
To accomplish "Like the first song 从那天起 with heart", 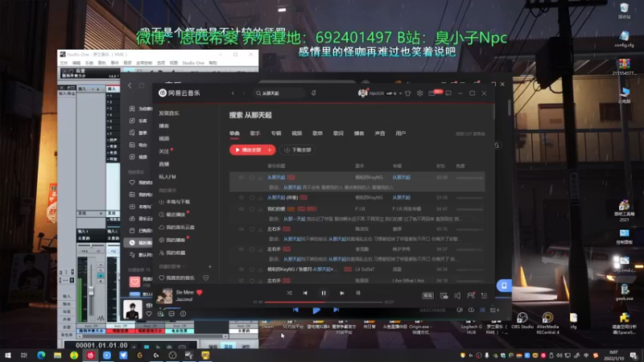I will click(x=252, y=177).
